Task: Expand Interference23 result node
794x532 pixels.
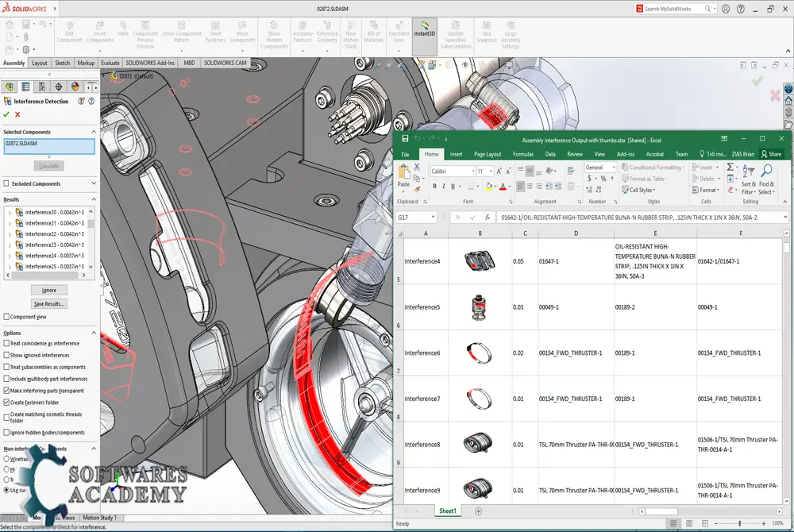Action: (9, 245)
